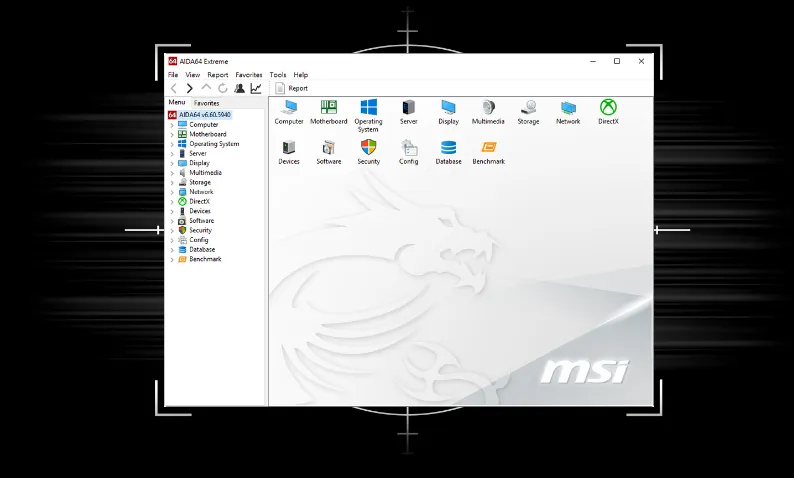Expand the Security tree node
Screen dimensions: 794x478
172,231
